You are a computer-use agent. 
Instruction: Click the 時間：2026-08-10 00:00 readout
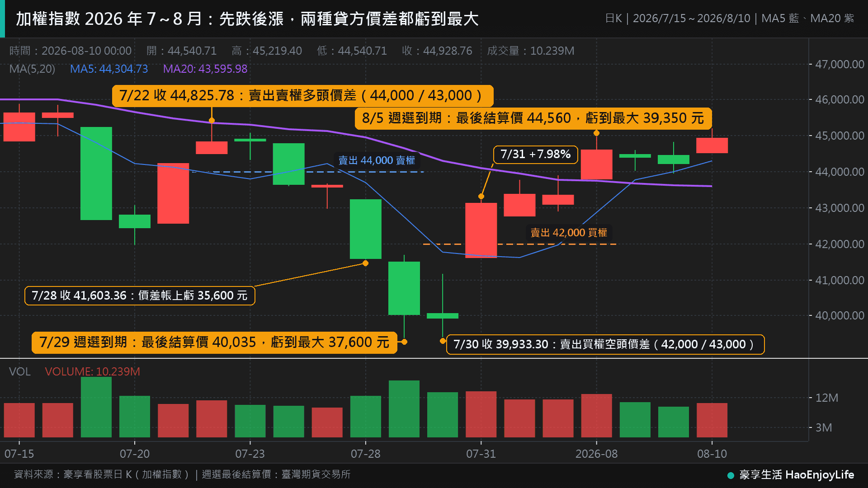71,51
